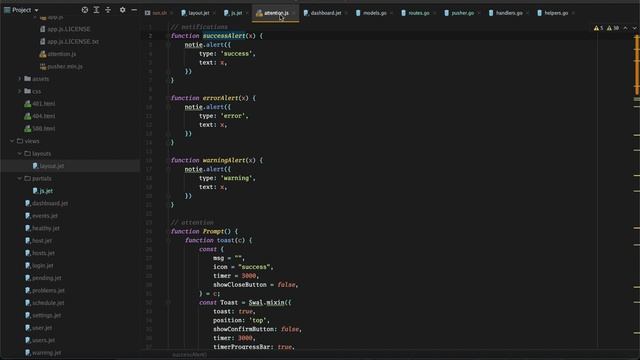Select schedule.jet in project tree

44,303
